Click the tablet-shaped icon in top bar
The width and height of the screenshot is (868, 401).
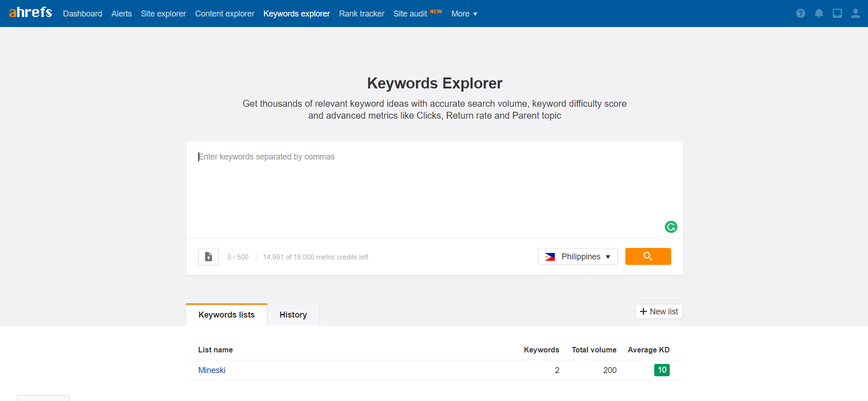[x=837, y=14]
